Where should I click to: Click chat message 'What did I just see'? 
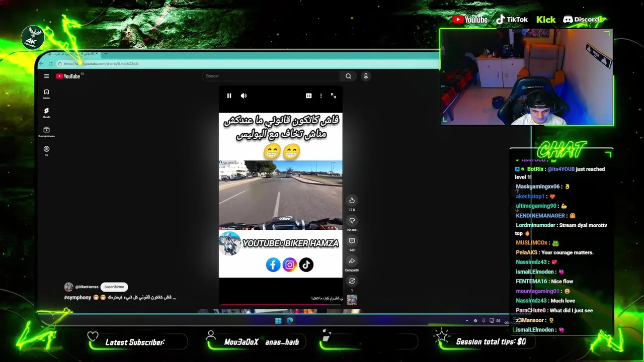571,311
